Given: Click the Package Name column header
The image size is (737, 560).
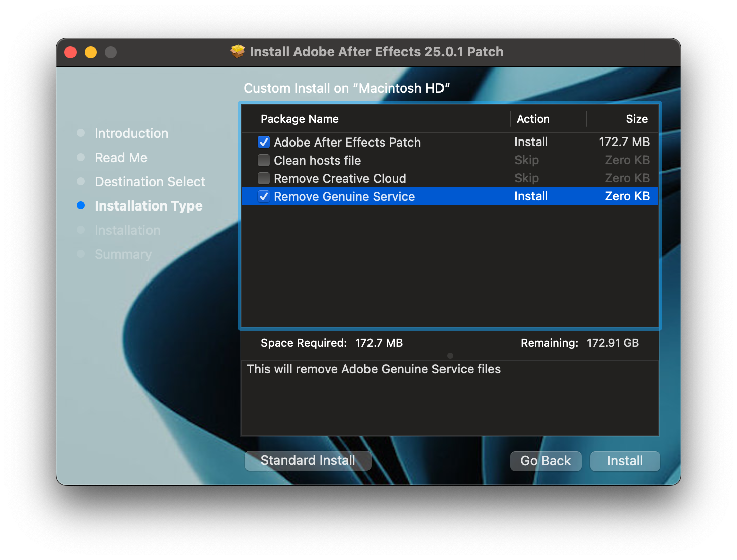Looking at the screenshot, I should pos(300,119).
